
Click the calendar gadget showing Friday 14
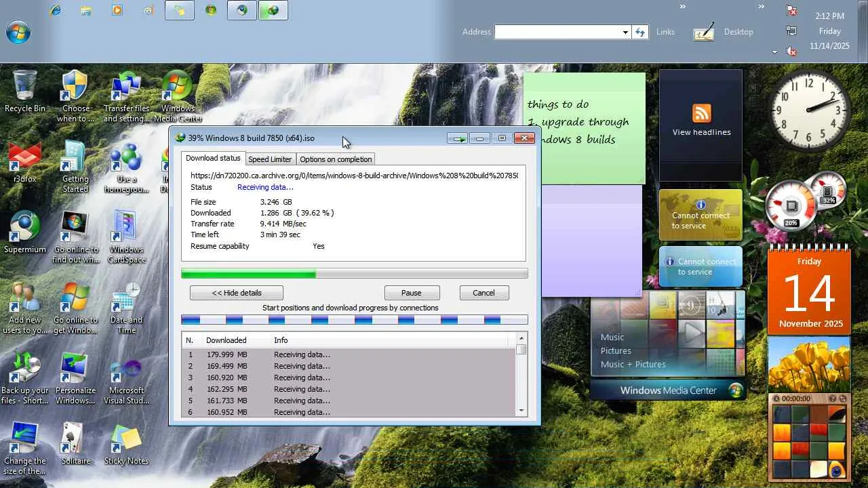(x=809, y=291)
